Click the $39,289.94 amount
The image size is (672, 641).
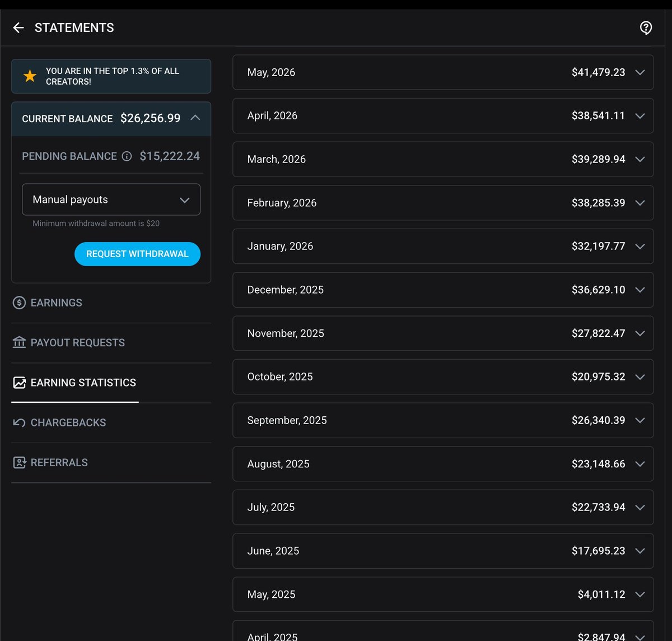click(x=598, y=159)
